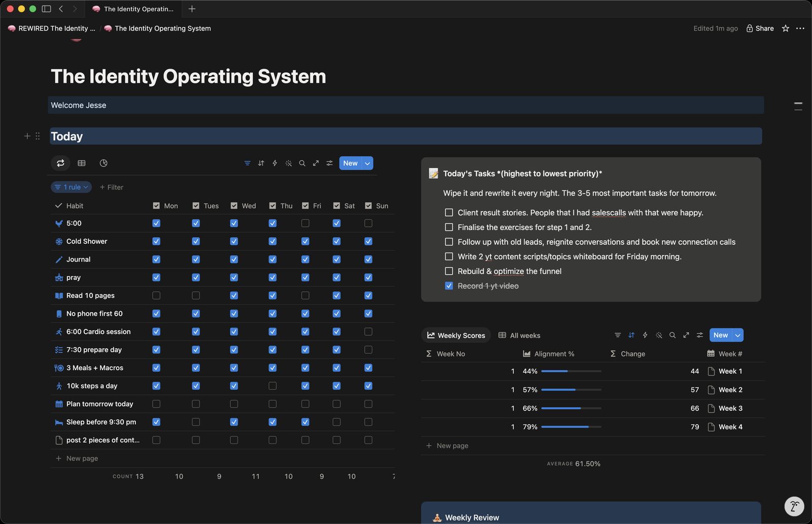Image resolution: width=812 pixels, height=524 pixels.
Task: Open dropdown arrow beside habit New button
Action: coord(367,163)
